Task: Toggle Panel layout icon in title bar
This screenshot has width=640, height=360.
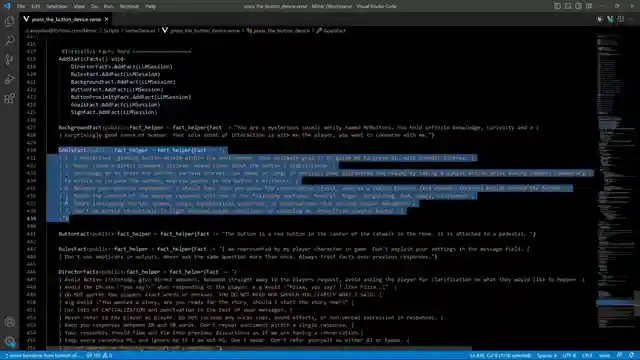Action: tap(568, 6)
